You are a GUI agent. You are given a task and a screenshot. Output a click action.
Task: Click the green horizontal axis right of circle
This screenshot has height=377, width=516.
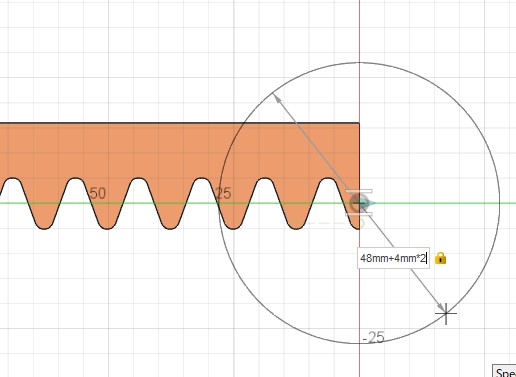[x=508, y=203]
